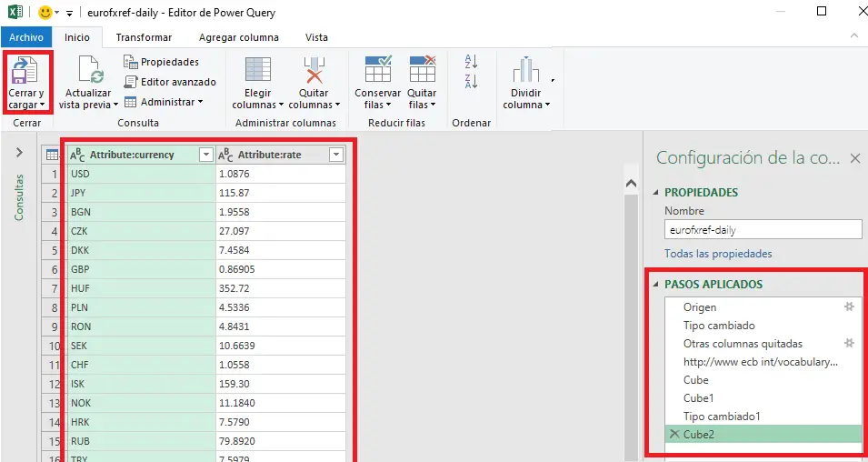Switch to the Vista tab
The image size is (868, 462).
pyautogui.click(x=316, y=37)
